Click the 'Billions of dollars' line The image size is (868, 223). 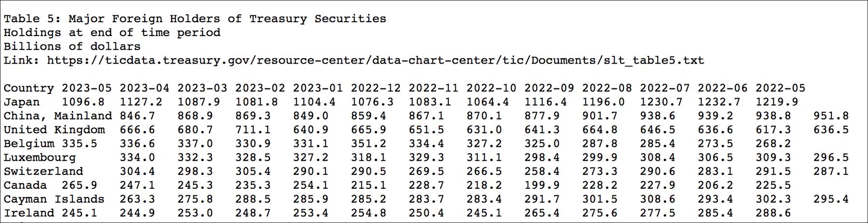click(72, 47)
